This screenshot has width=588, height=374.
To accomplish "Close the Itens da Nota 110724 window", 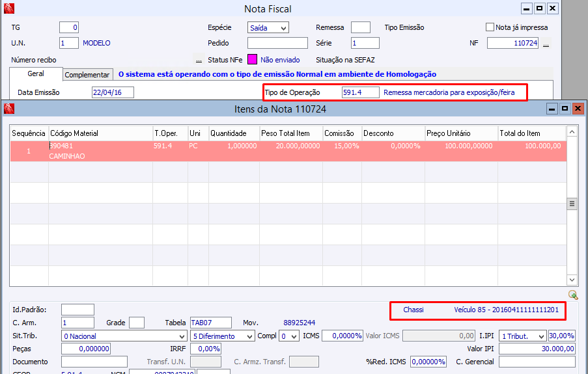I will click(x=577, y=109).
